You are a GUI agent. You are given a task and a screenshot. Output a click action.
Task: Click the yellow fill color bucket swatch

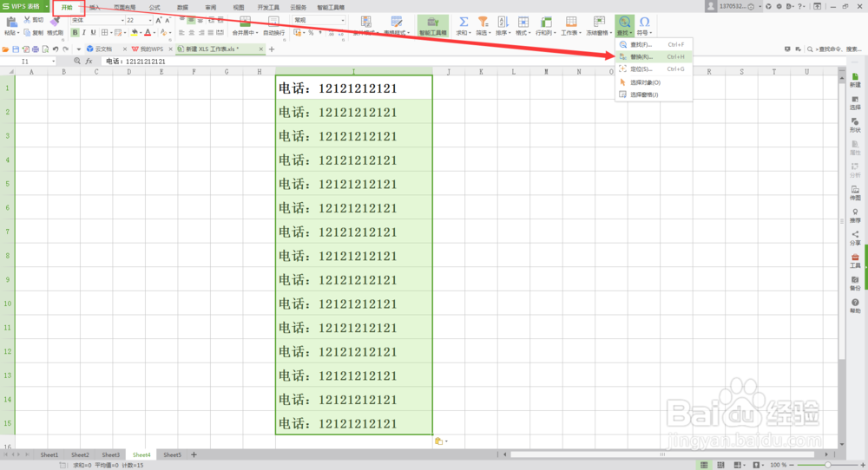click(x=134, y=33)
